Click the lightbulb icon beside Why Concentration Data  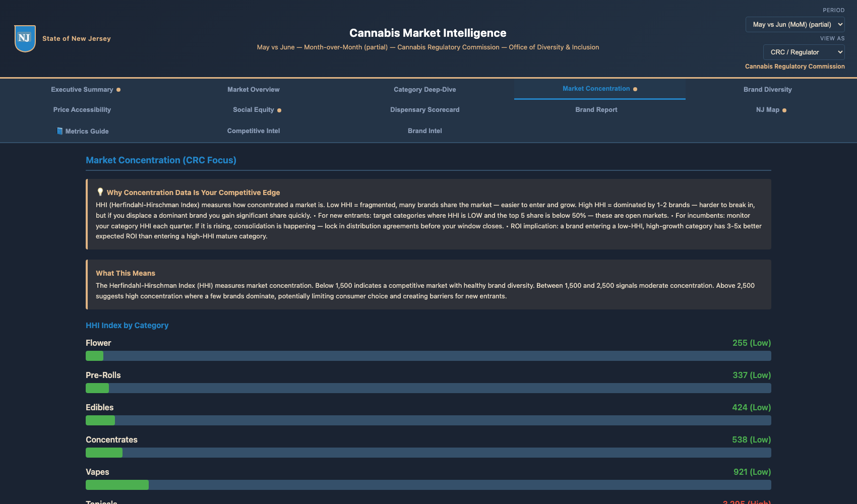click(x=100, y=192)
